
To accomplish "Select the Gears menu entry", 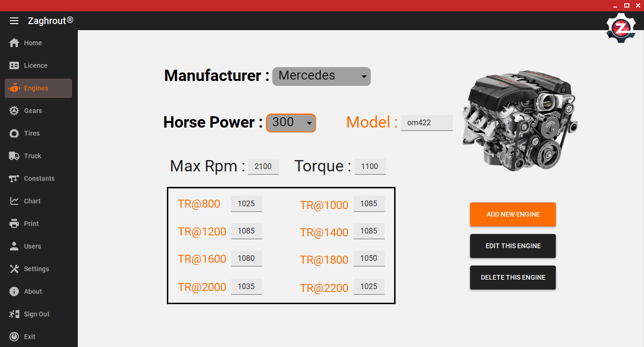I will coord(39,111).
